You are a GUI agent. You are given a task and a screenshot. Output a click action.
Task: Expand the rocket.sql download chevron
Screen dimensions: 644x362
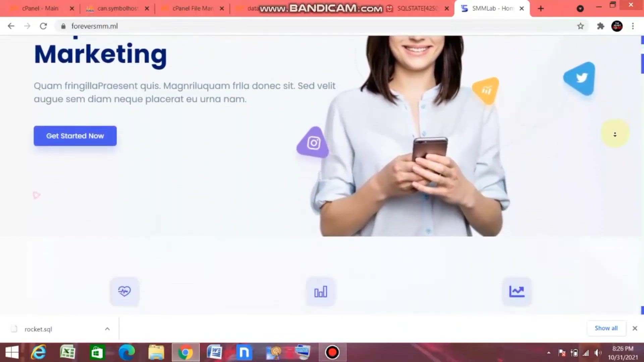click(x=107, y=328)
